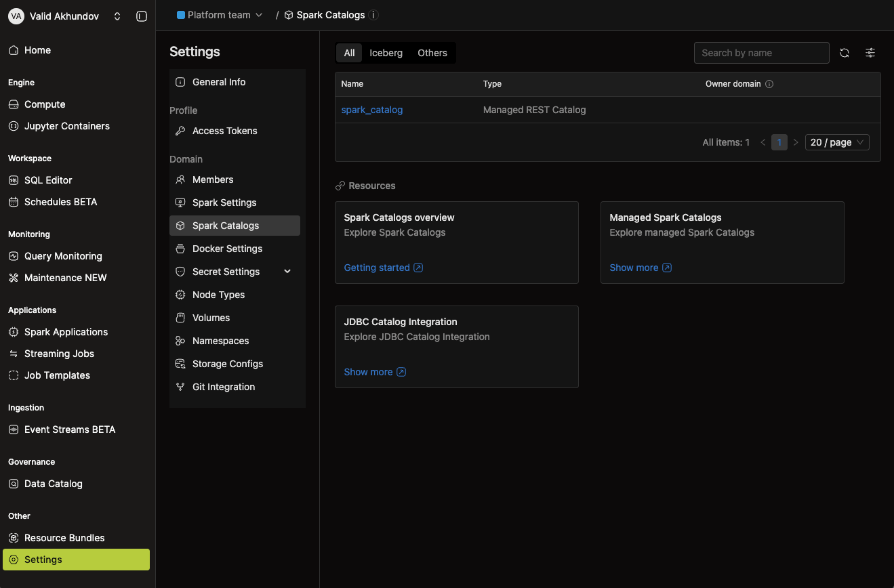Click the Job Templates dashed-square icon
This screenshot has width=894, height=588.
(x=14, y=375)
